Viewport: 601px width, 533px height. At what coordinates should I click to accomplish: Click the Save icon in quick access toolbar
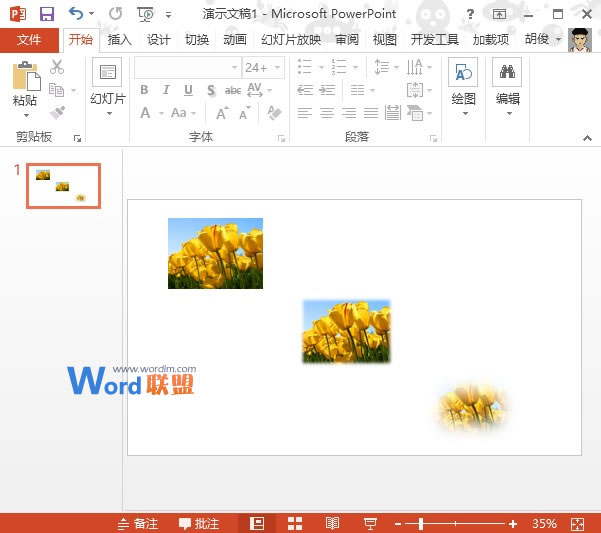[47, 14]
